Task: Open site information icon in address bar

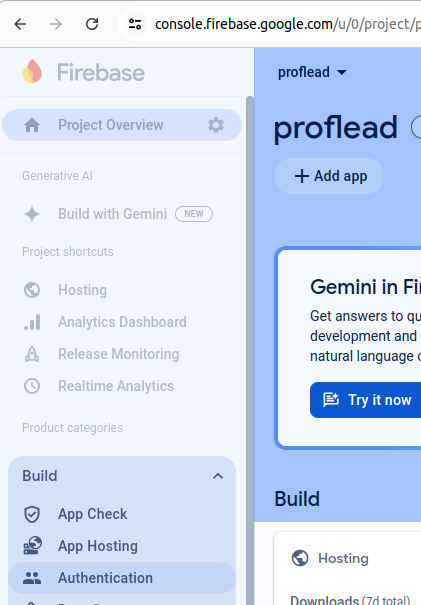Action: [x=135, y=24]
